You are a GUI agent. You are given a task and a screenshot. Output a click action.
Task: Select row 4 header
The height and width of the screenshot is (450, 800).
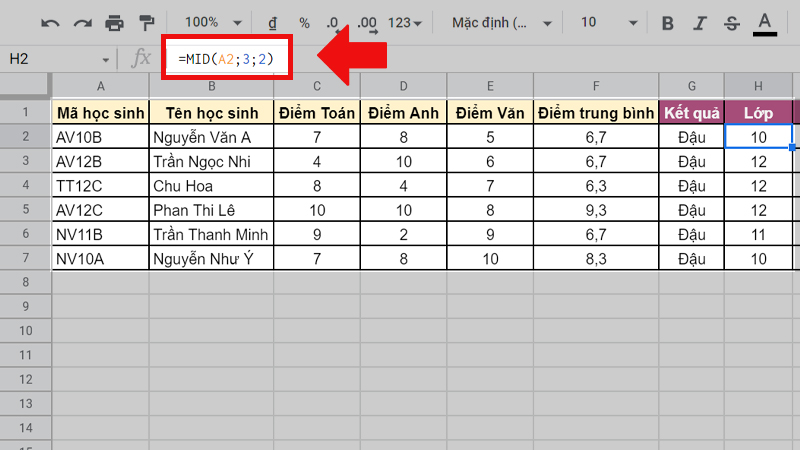coord(26,185)
